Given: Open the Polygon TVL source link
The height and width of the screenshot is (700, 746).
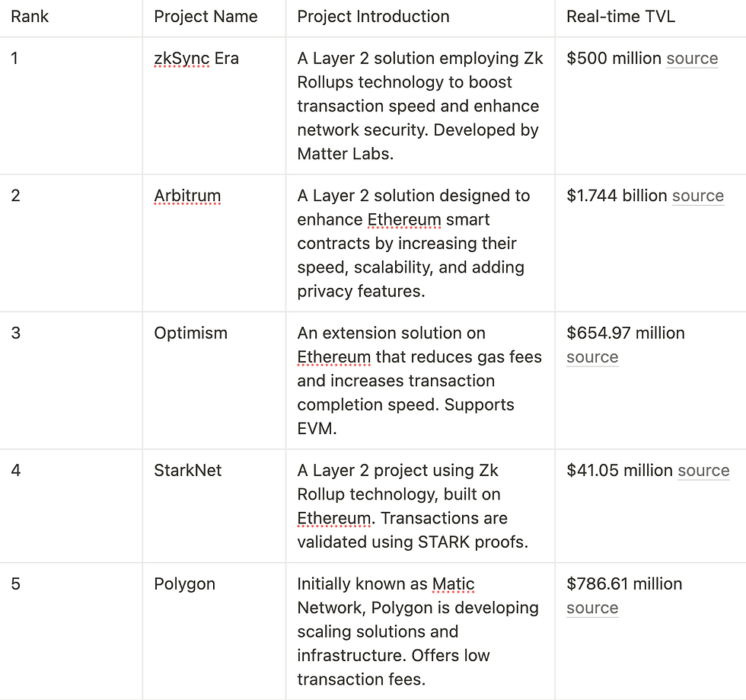Looking at the screenshot, I should click(592, 608).
